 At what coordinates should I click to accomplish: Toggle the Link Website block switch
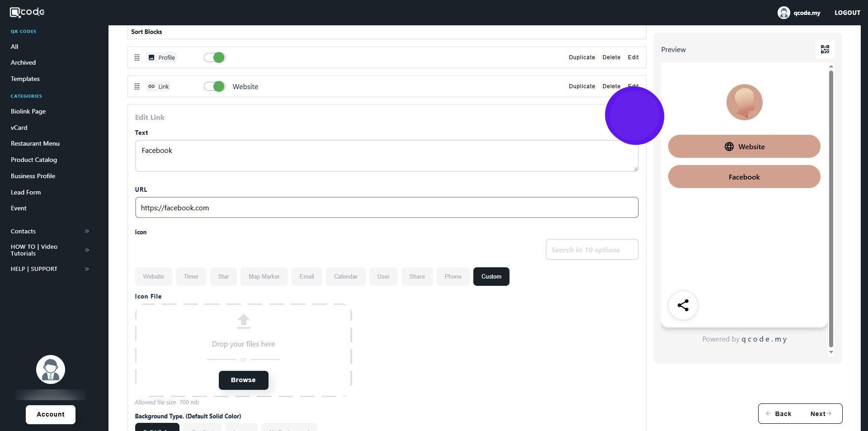215,86
